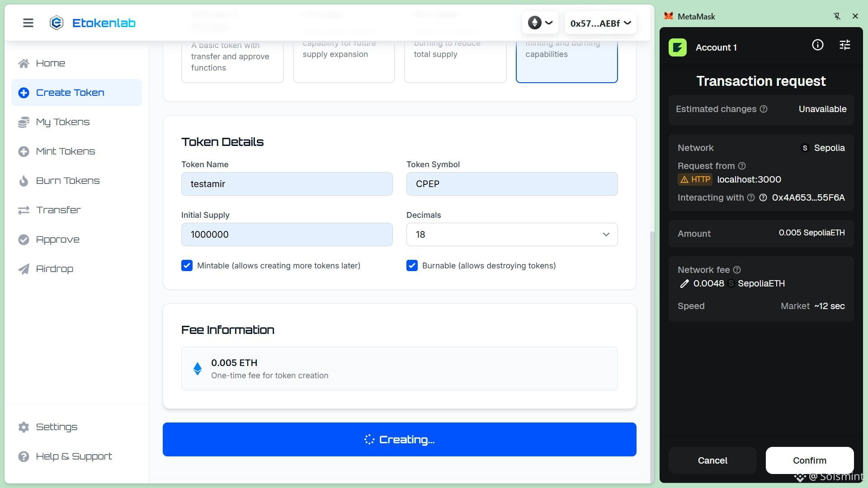This screenshot has width=868, height=488.
Task: Click the Create Token plus icon
Action: [x=24, y=93]
